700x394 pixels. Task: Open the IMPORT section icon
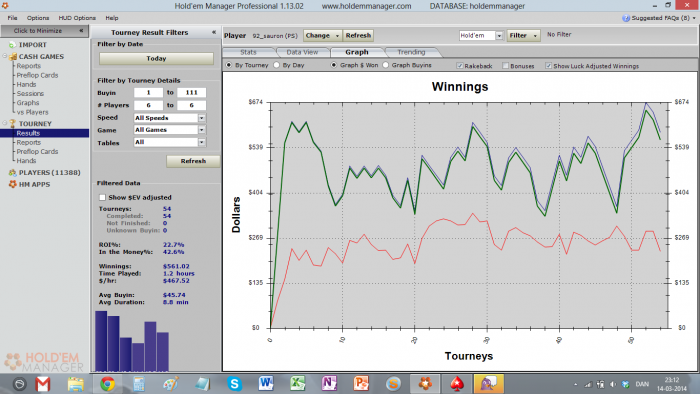point(12,45)
